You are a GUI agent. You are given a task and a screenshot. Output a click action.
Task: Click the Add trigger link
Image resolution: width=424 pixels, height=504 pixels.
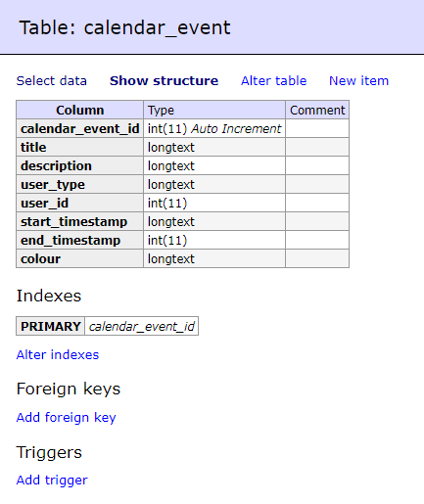(x=52, y=481)
